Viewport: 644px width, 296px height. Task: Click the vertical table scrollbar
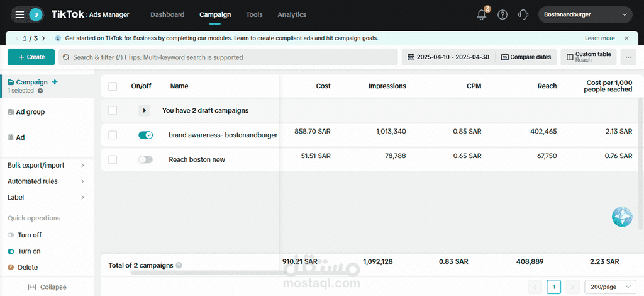point(640,164)
